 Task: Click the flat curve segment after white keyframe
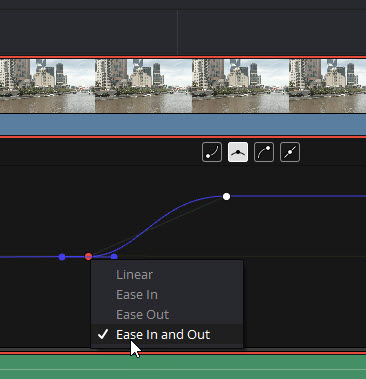click(298, 196)
